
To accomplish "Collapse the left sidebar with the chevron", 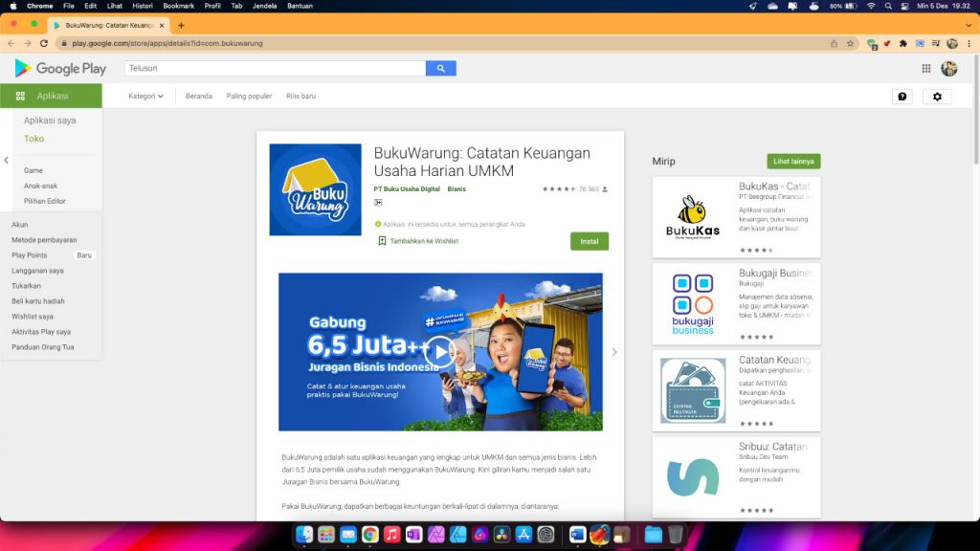I will click(7, 161).
